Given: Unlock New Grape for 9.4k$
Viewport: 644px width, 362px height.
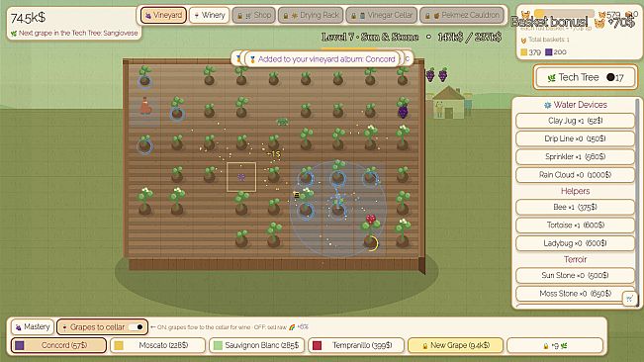Looking at the screenshot, I should pyautogui.click(x=455, y=345).
